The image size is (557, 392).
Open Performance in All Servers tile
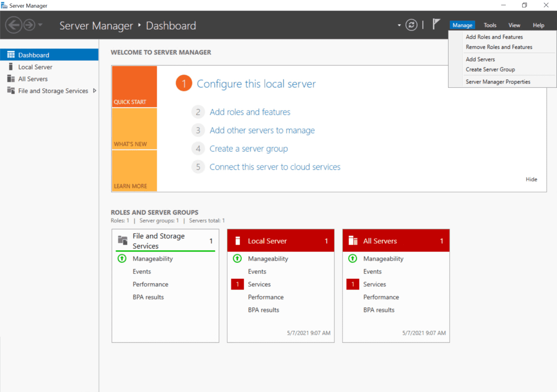381,297
